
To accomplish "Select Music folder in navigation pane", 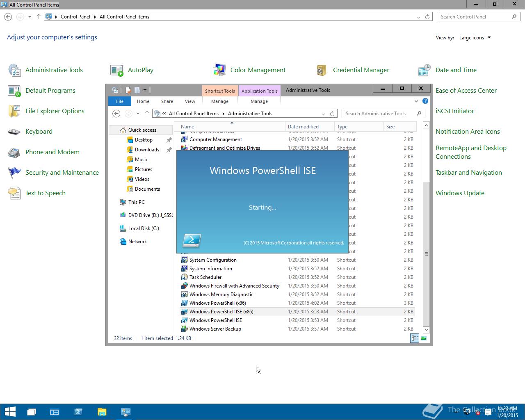I will tap(141, 160).
